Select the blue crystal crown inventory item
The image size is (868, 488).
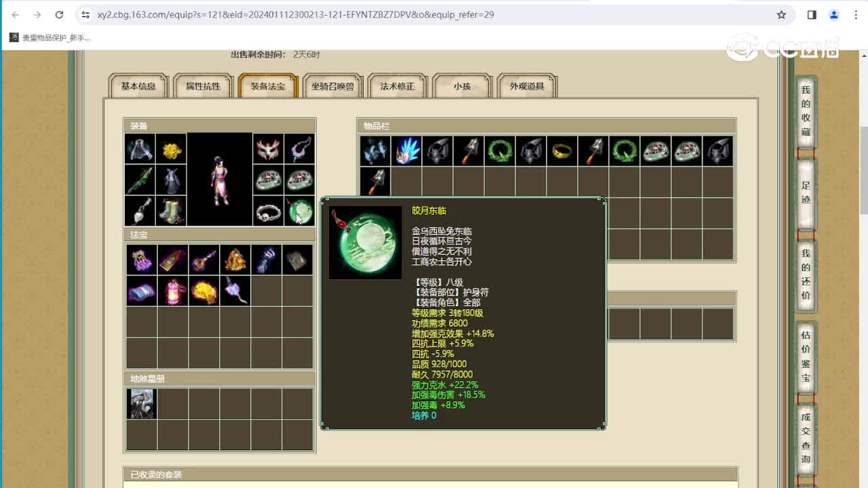406,151
